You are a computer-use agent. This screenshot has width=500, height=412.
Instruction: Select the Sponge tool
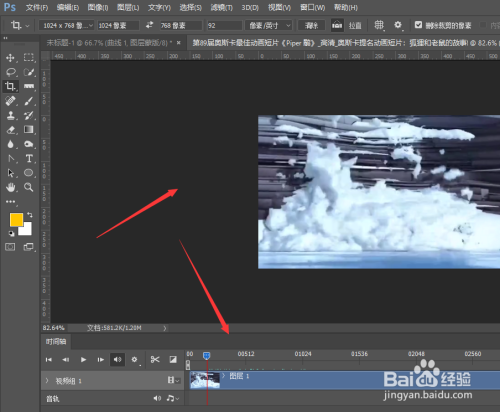click(29, 144)
